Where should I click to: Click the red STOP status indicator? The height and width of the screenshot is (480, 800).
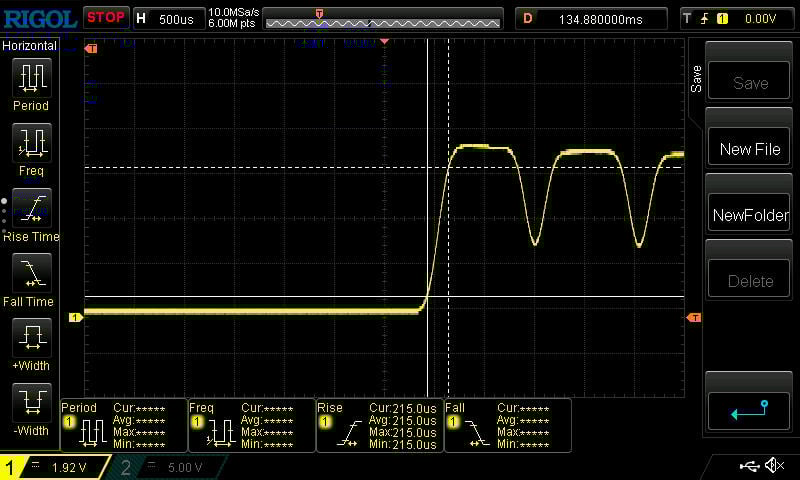(x=106, y=17)
